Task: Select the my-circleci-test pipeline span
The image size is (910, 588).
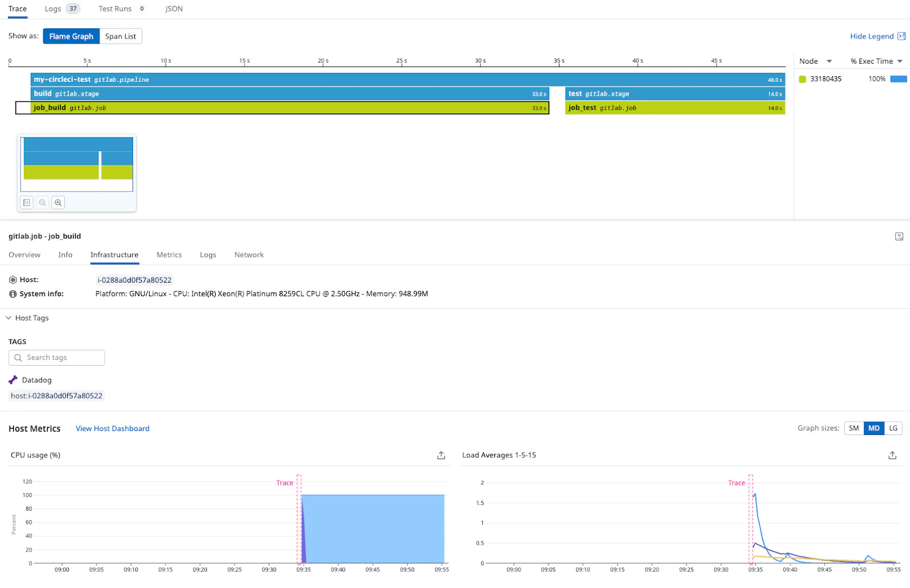Action: click(408, 80)
